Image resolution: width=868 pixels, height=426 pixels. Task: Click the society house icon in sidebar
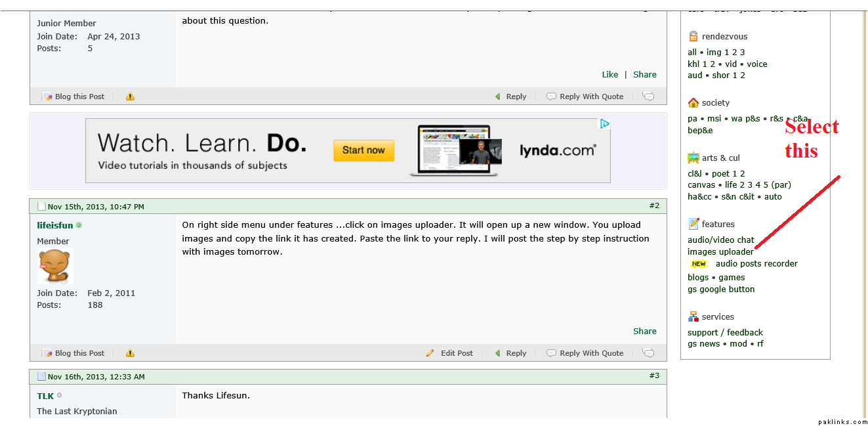(x=693, y=102)
